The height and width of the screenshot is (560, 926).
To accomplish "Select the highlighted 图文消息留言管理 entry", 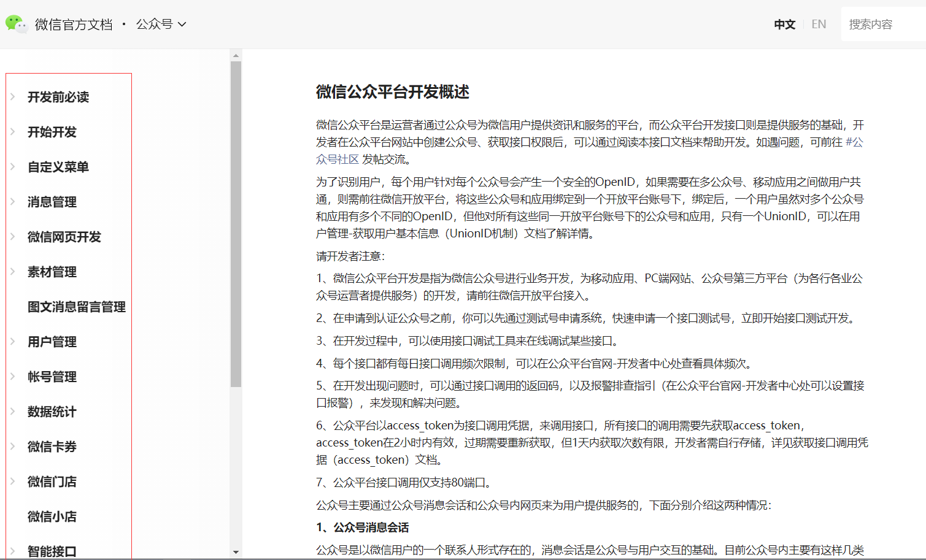I will click(75, 307).
